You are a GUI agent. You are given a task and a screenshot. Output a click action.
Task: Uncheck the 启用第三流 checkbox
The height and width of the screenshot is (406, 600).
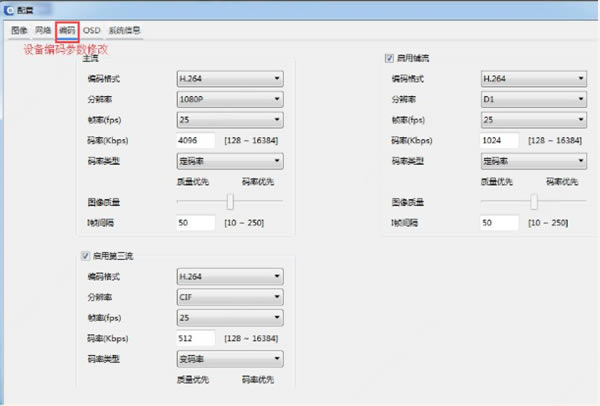pos(86,256)
